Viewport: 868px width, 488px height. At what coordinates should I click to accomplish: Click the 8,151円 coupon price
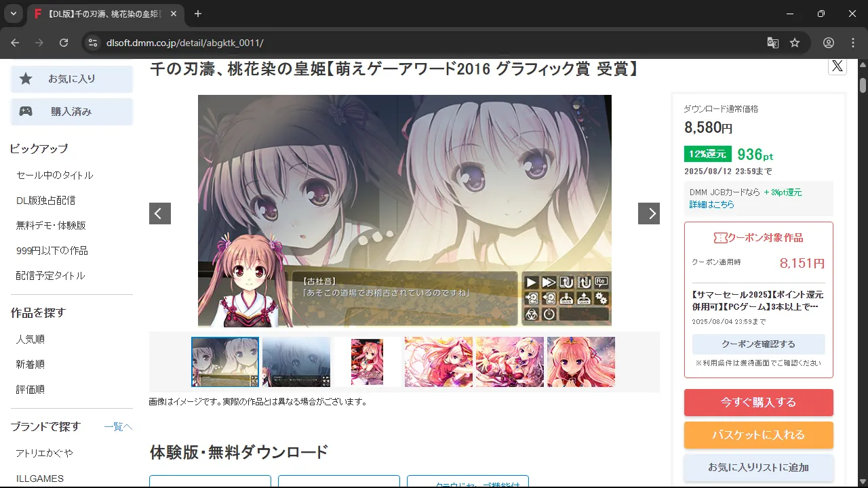802,263
